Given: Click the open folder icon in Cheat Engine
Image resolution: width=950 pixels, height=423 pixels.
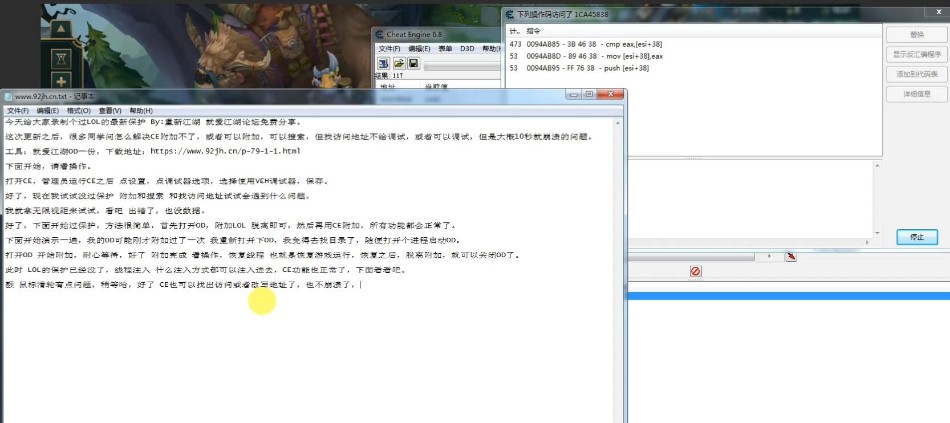Looking at the screenshot, I should (x=399, y=63).
